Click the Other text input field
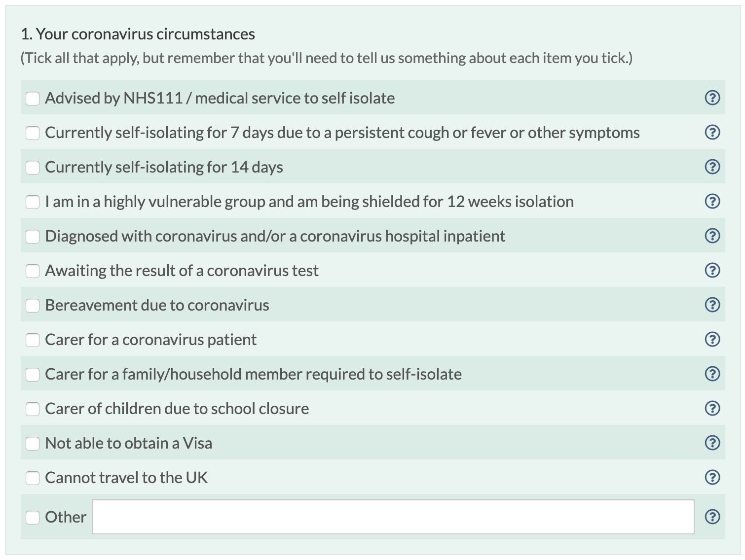The width and height of the screenshot is (745, 560). tap(393, 517)
